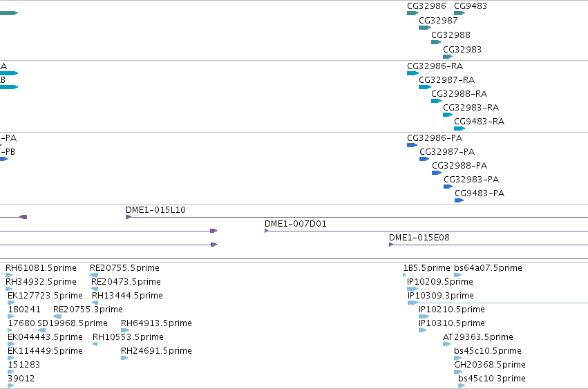
Task: Select the CG32986 gene arrow glyph
Action: 412,13
